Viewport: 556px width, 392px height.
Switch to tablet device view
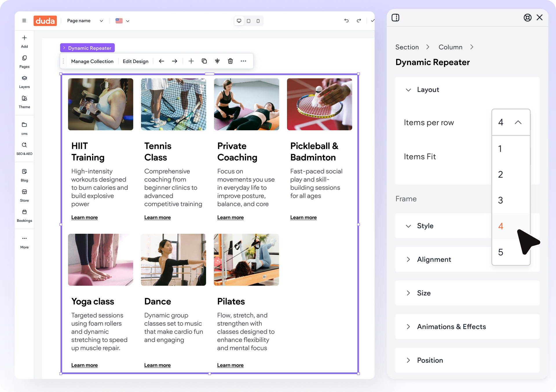tap(248, 21)
